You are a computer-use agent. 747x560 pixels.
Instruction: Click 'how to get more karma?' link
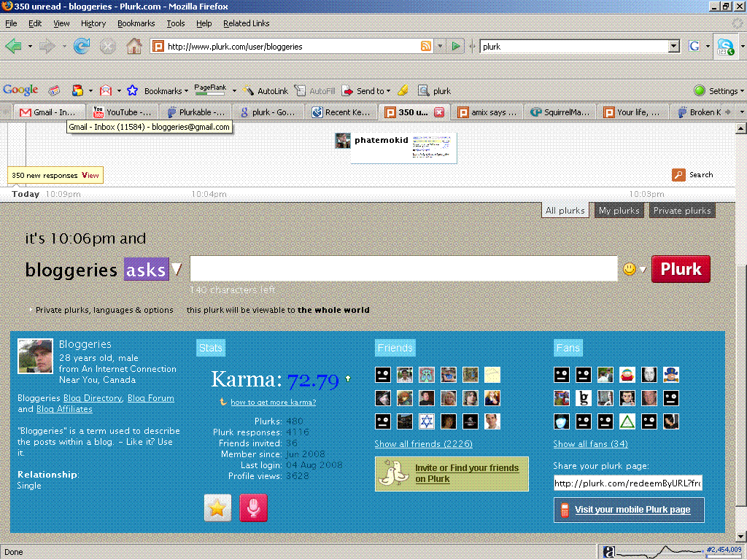(273, 402)
